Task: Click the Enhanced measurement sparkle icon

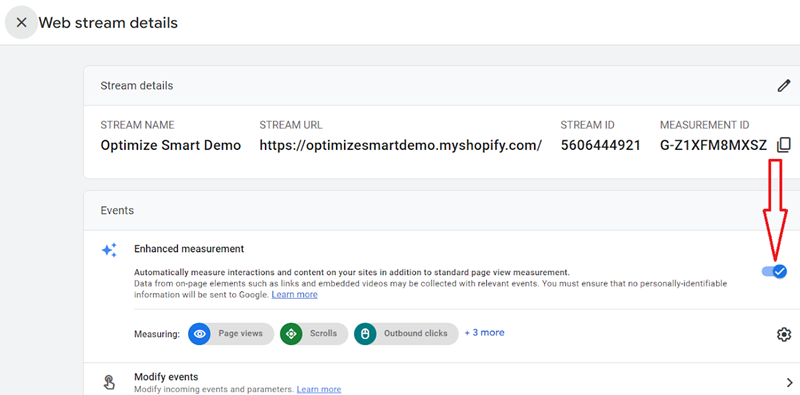Action: tap(109, 250)
